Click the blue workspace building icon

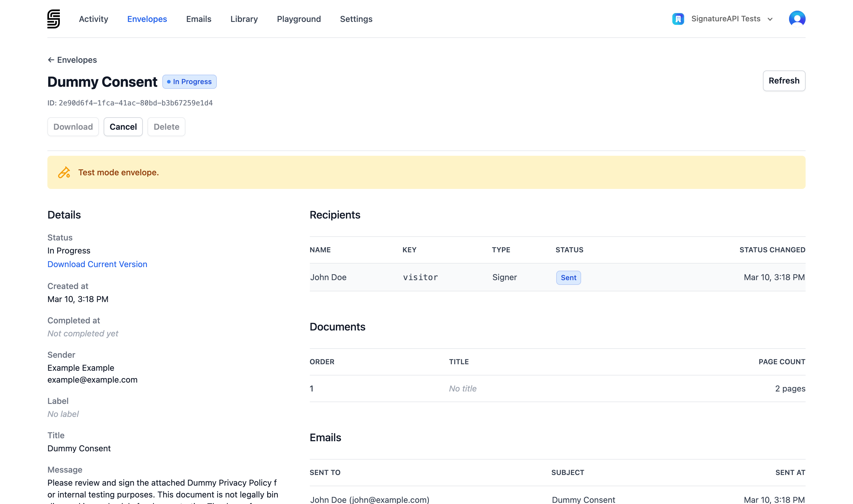click(678, 19)
